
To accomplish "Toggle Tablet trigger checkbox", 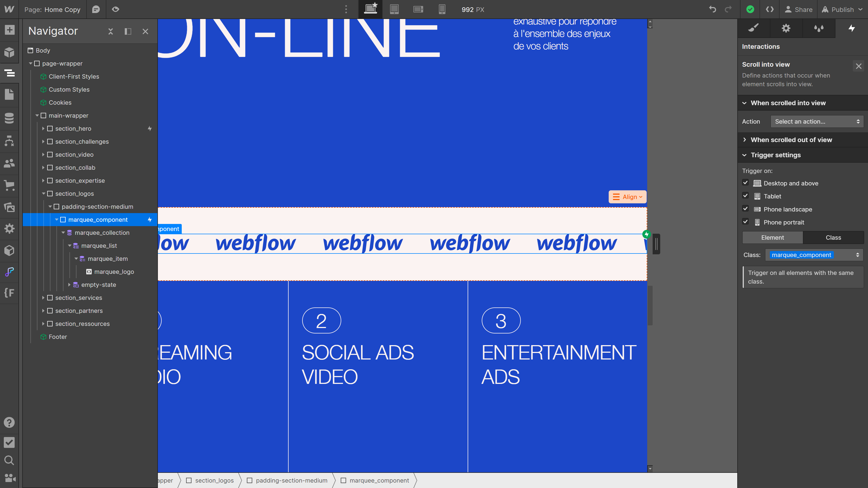I will (x=746, y=195).
